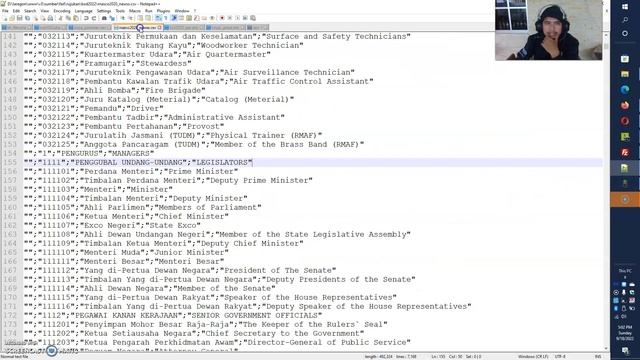Open FileZilla from the taskbar
The width and height of the screenshot is (640, 360).
click(x=625, y=152)
